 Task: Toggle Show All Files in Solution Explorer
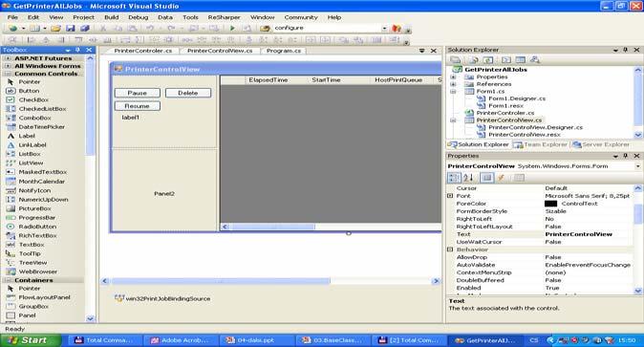coord(474,60)
